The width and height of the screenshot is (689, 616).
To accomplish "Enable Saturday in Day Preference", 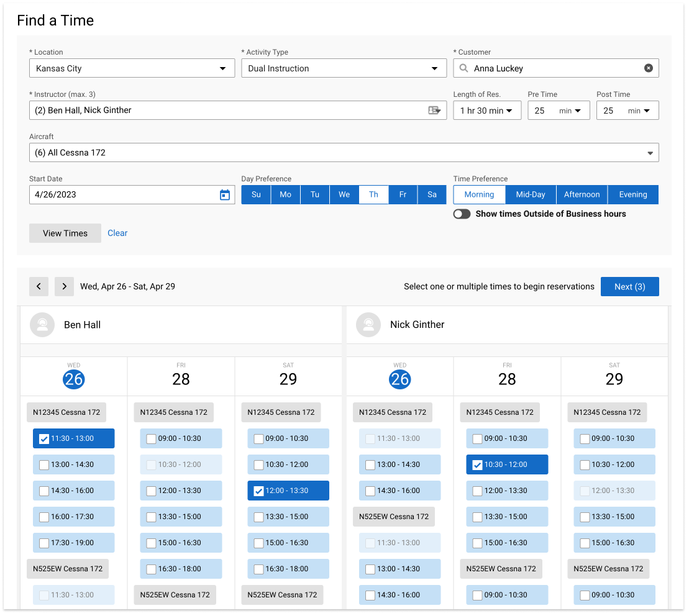I will (x=432, y=194).
